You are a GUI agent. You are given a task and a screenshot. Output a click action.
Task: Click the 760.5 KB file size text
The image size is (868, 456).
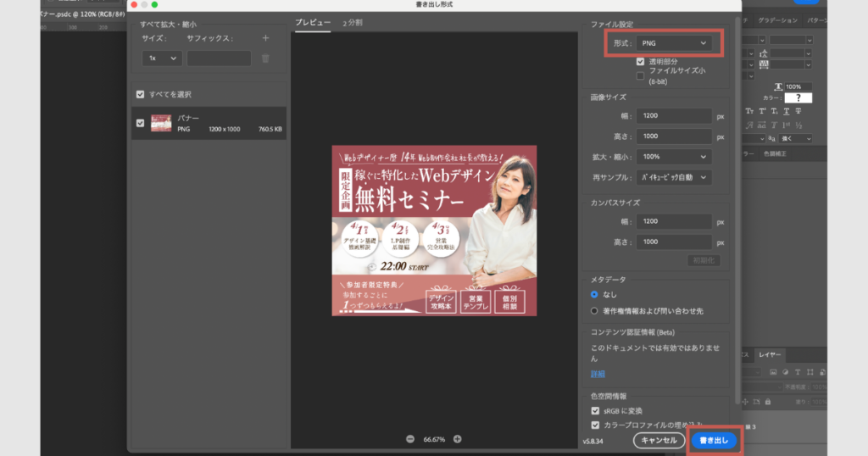[x=270, y=129]
